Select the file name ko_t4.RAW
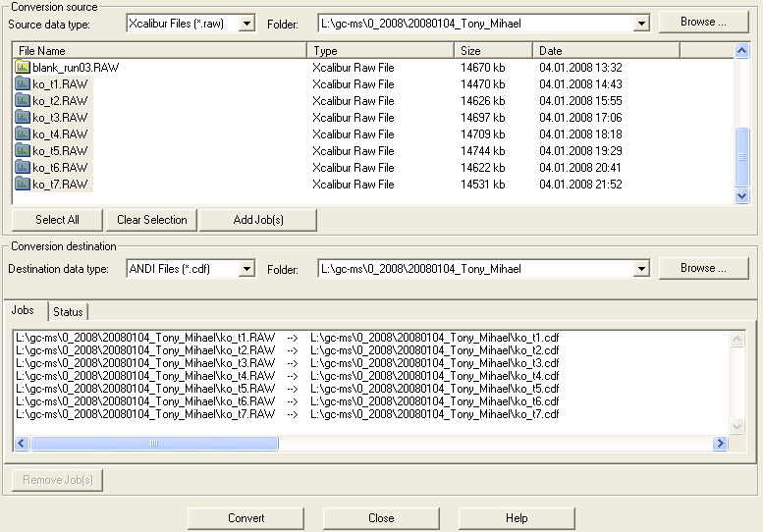This screenshot has height=532, width=763. coord(60,134)
